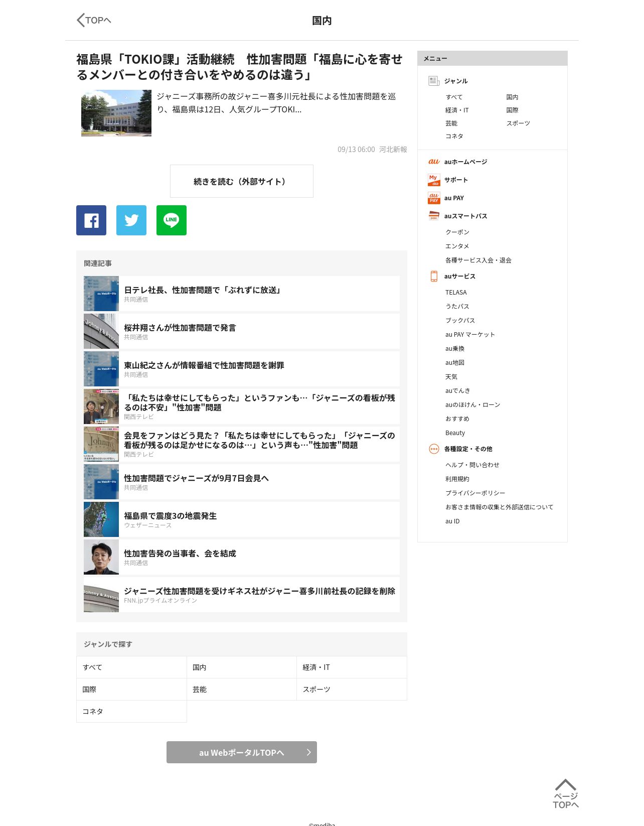Choose 芸能 in sidebar ジャンル menu

click(x=451, y=123)
